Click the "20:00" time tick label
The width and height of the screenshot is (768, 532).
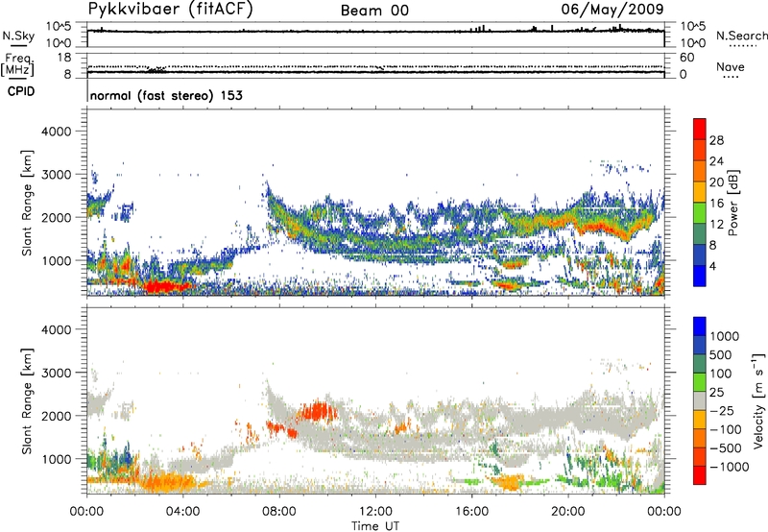pos(568,512)
